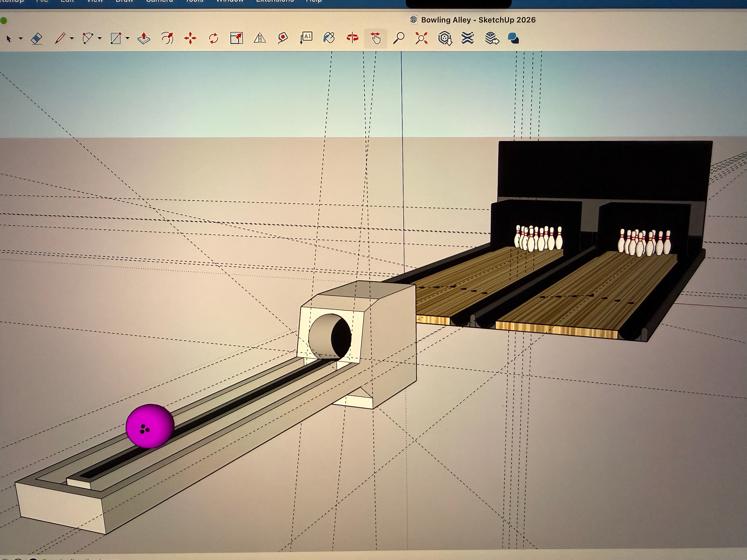This screenshot has width=747, height=560.
Task: Activate the Pencil line tool
Action: (60, 38)
